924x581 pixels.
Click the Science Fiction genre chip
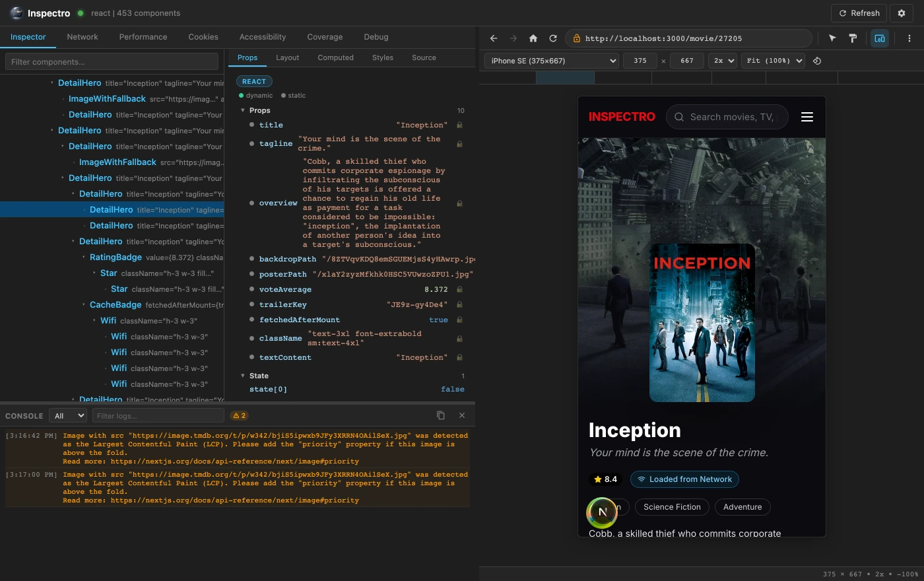[x=672, y=507]
